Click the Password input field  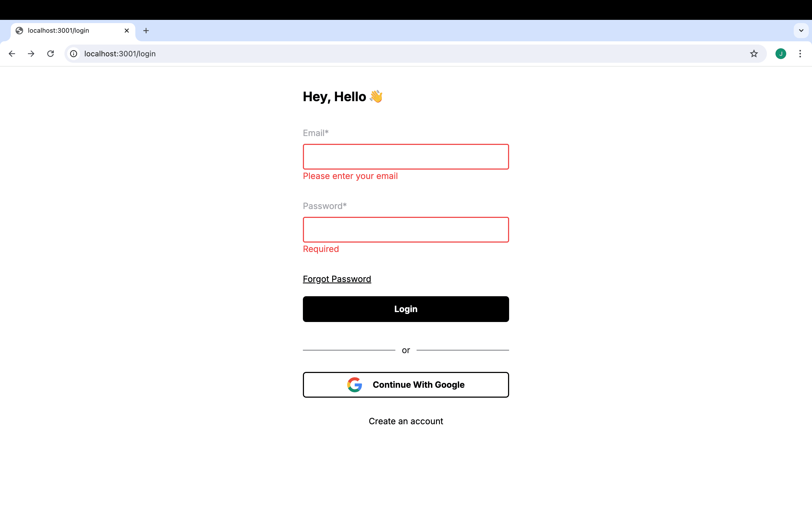click(406, 229)
